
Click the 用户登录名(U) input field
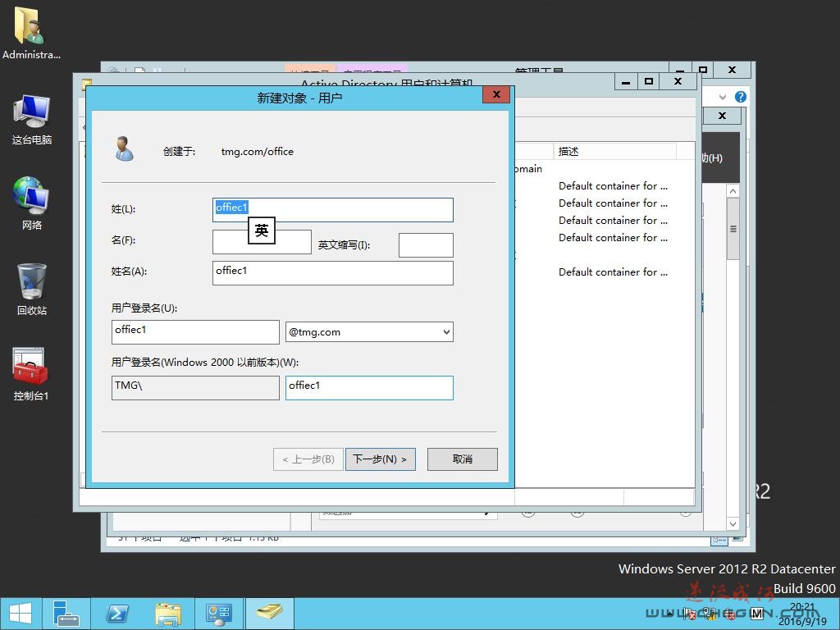[195, 332]
